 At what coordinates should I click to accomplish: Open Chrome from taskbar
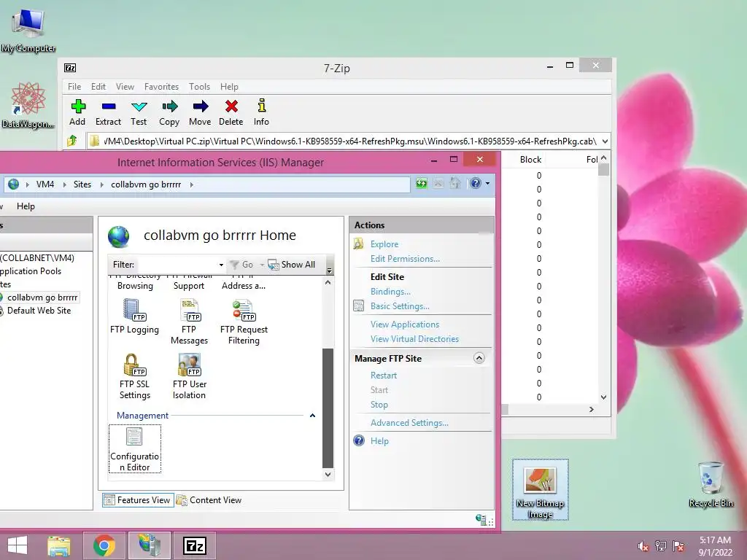click(x=104, y=545)
